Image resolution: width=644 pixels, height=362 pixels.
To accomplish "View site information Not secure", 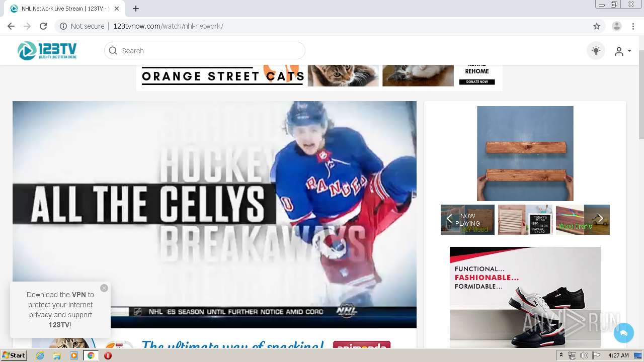I will click(82, 26).
